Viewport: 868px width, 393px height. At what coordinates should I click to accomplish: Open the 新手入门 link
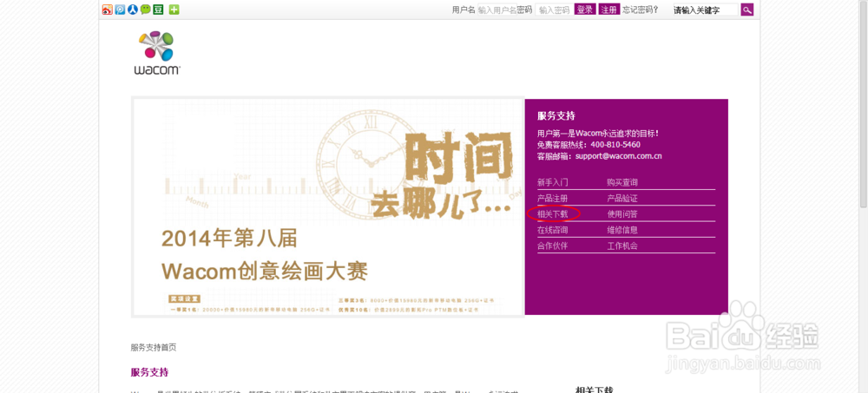tap(552, 182)
